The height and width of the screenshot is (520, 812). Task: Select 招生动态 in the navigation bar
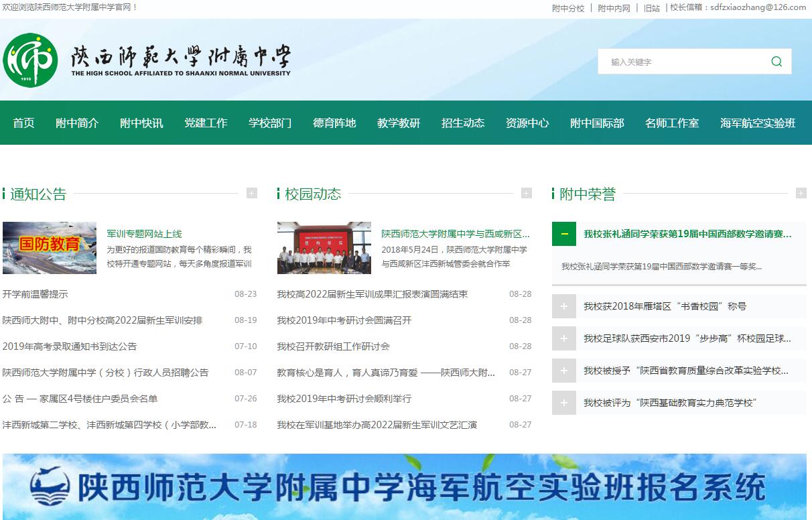click(x=463, y=123)
